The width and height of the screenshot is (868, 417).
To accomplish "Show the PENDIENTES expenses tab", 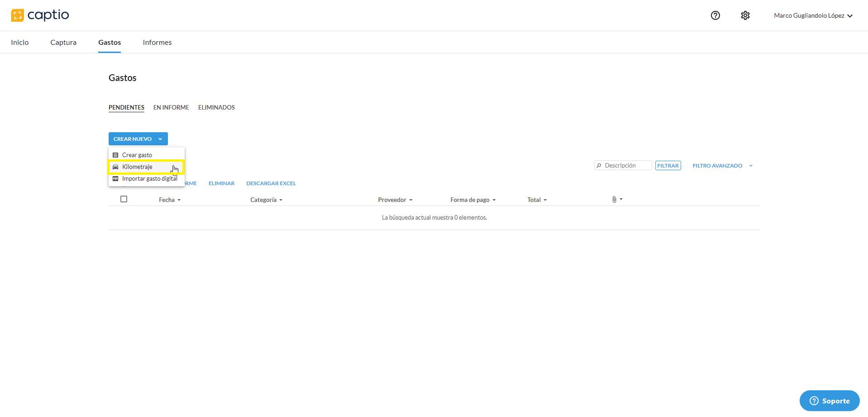I will pos(126,107).
